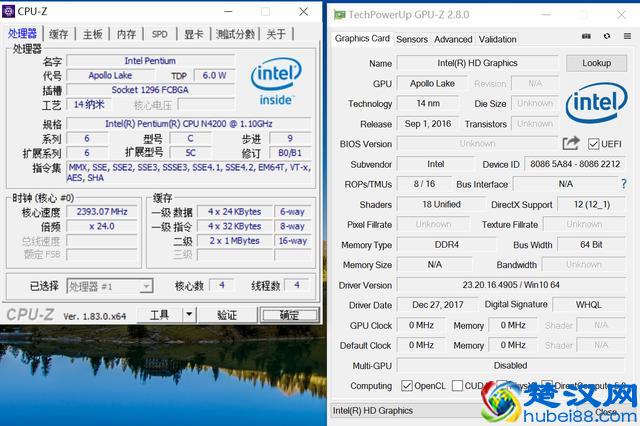This screenshot has width=640, height=426.
Task: Click the Release date Sep 1, 2016 field
Action: (x=428, y=124)
